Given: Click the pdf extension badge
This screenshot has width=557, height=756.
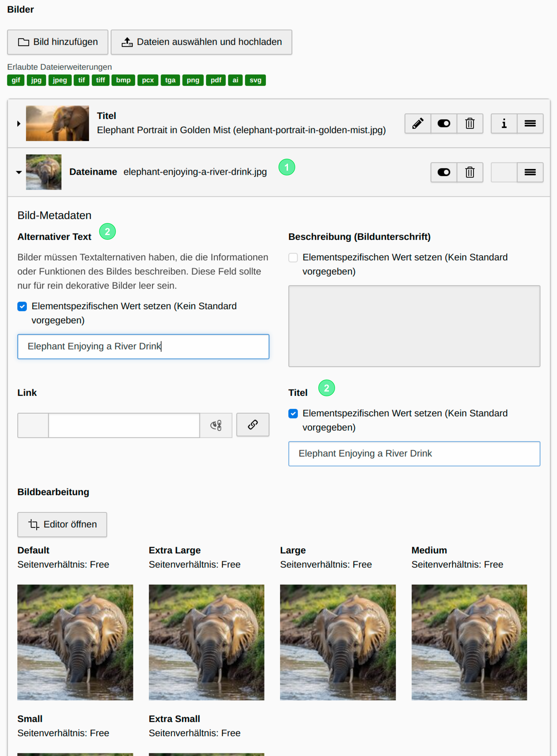Looking at the screenshot, I should [216, 80].
